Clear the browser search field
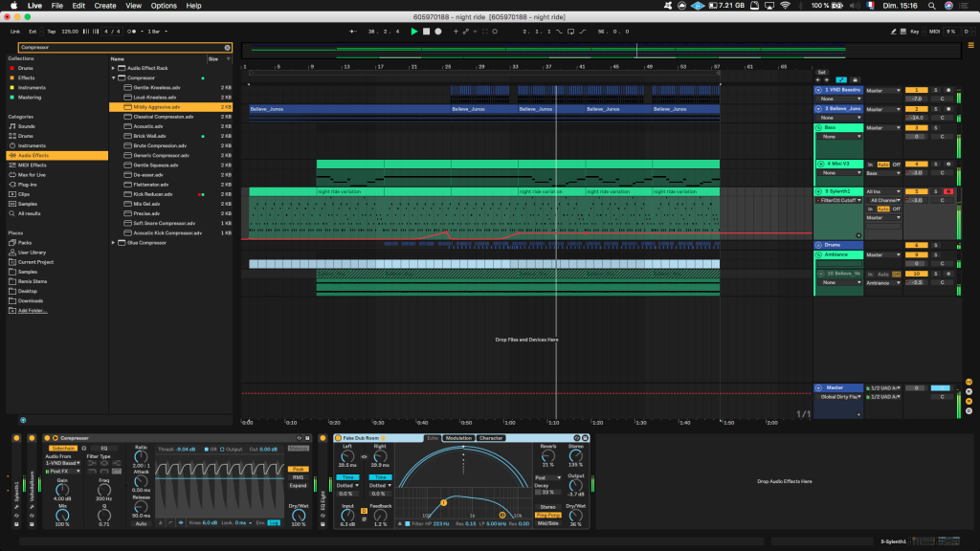Image resolution: width=980 pixels, height=551 pixels. 227,48
